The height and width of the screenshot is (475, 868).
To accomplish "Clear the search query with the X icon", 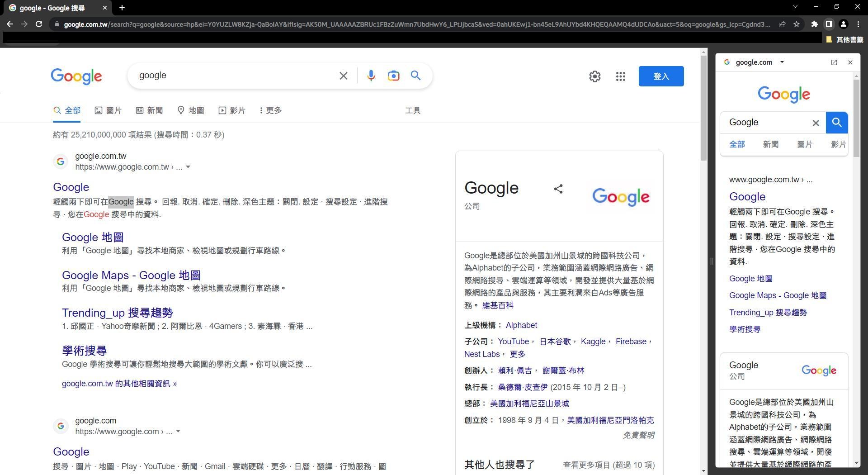I will pos(343,76).
